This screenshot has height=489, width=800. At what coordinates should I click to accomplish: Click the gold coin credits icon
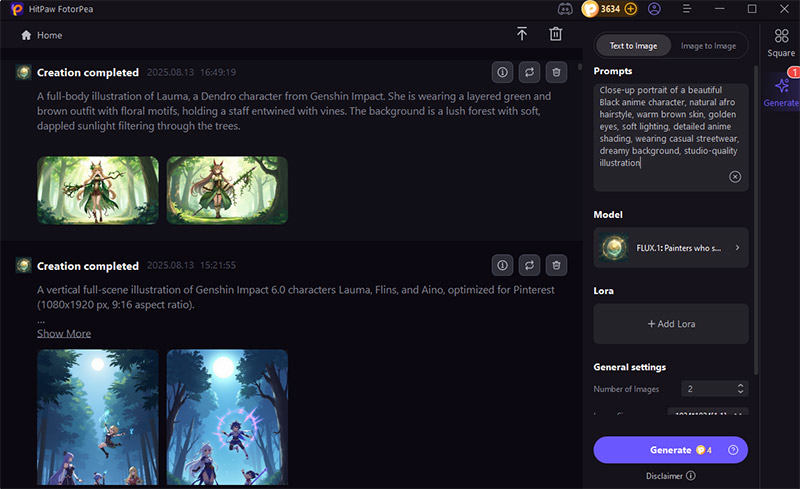[x=590, y=9]
